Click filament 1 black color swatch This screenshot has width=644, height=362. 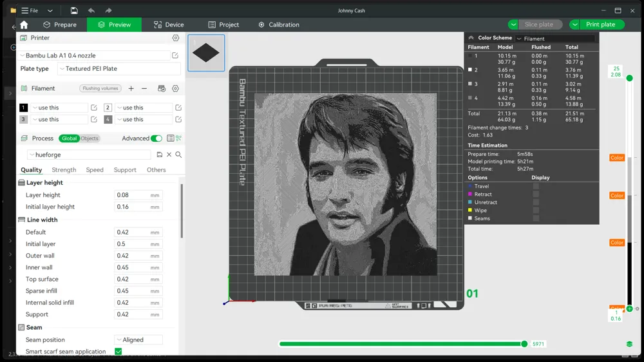tap(23, 108)
